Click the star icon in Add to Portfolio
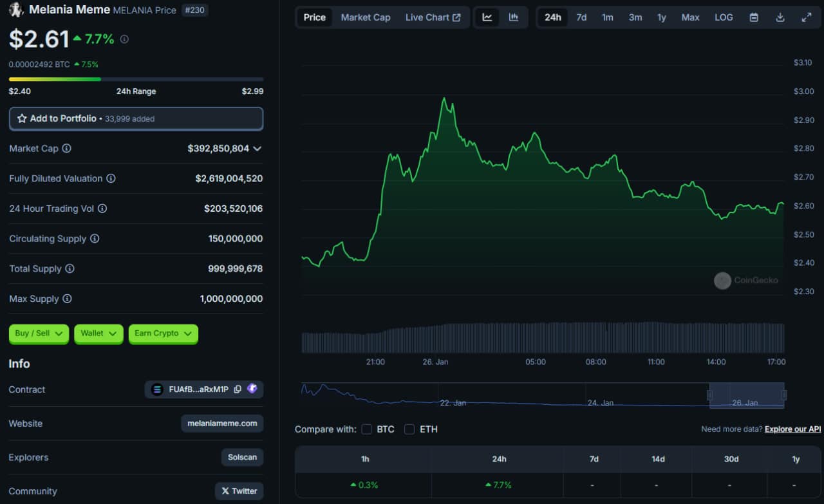This screenshot has height=504, width=824. click(22, 118)
